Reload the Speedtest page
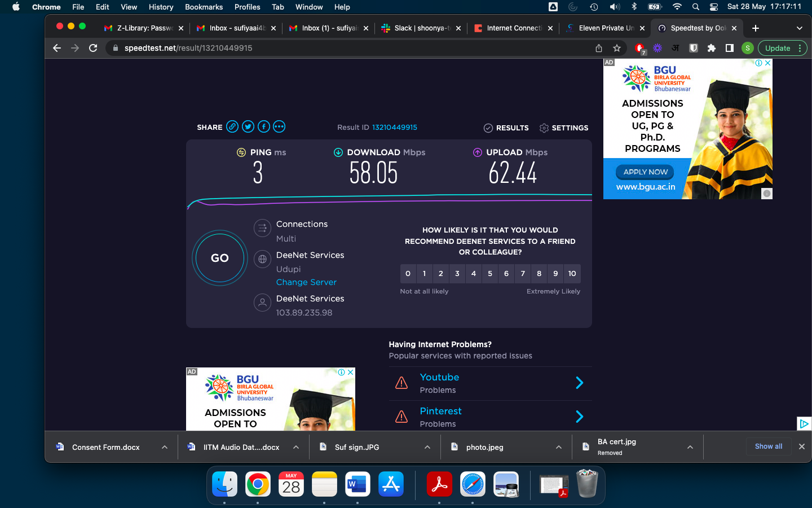 click(x=94, y=48)
